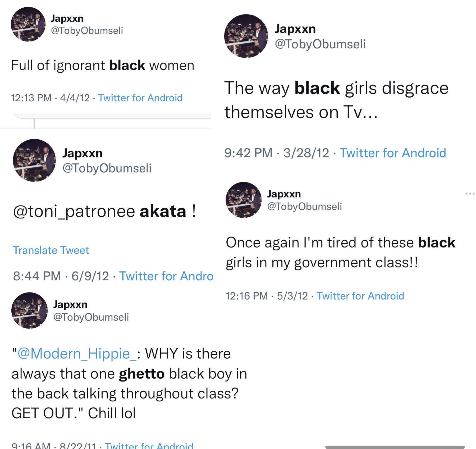Click Twitter for Android on 8/22/11 tweet

pyautogui.click(x=149, y=445)
